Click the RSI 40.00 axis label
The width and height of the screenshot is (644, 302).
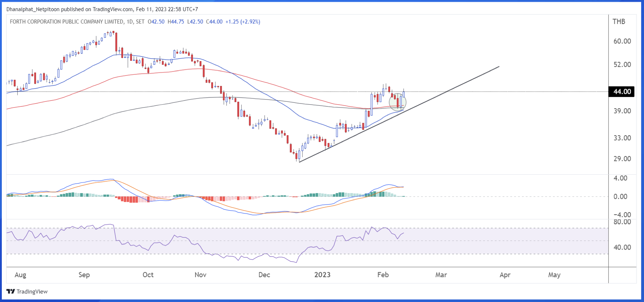[622, 247]
